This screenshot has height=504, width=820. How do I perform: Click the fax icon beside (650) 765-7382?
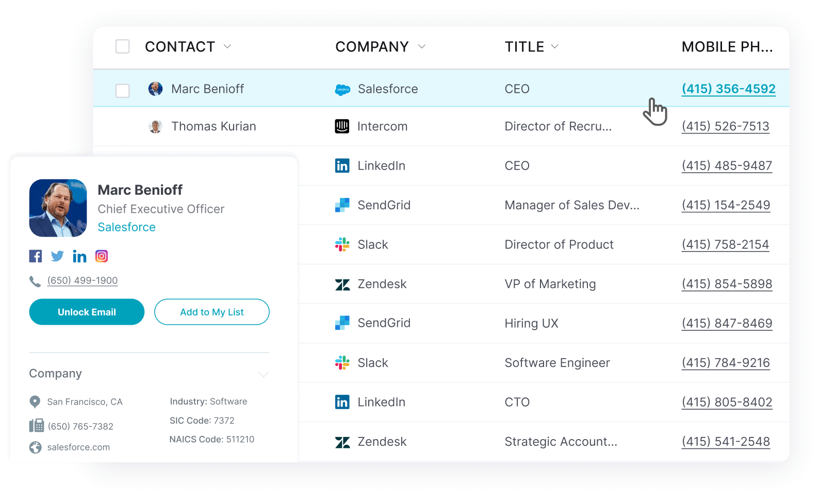(37, 426)
